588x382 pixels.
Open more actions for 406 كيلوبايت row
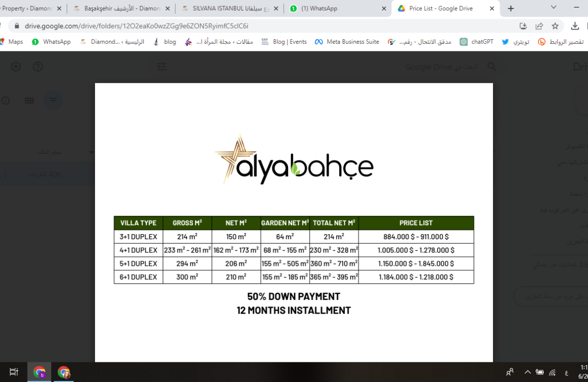pyautogui.click(x=5, y=174)
